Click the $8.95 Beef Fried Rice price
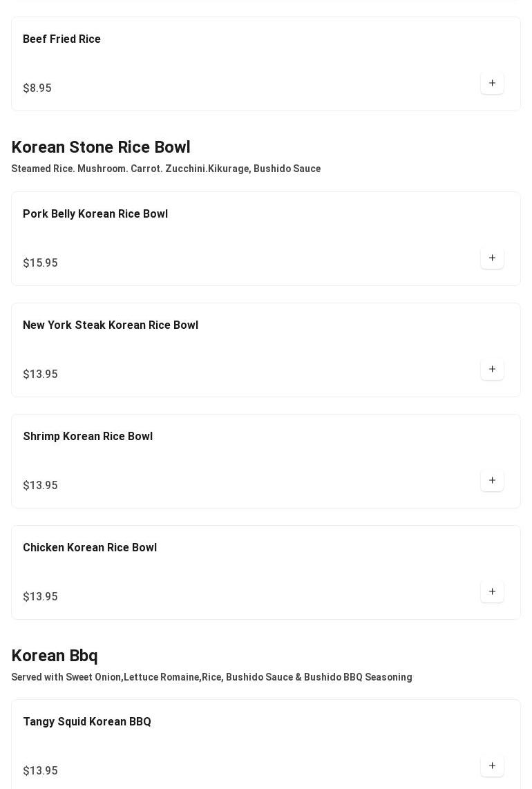Viewport: 532px width, 789px height. tap(37, 88)
